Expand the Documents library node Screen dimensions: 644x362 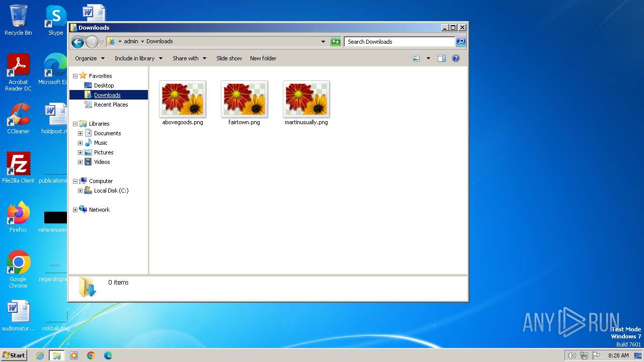click(80, 133)
